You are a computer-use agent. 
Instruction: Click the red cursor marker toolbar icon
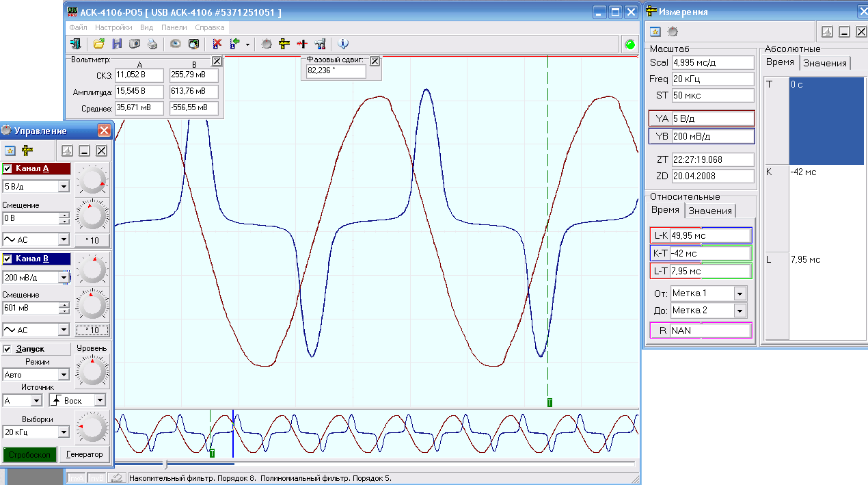coord(302,44)
